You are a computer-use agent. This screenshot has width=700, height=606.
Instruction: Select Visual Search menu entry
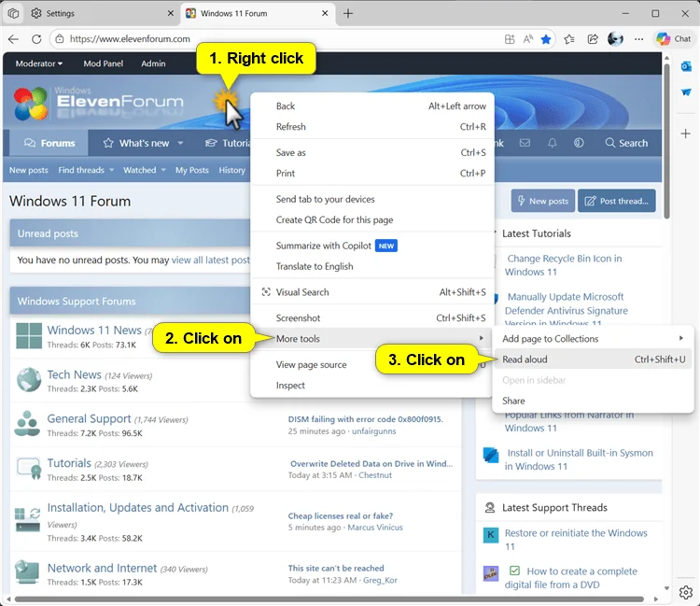point(372,292)
